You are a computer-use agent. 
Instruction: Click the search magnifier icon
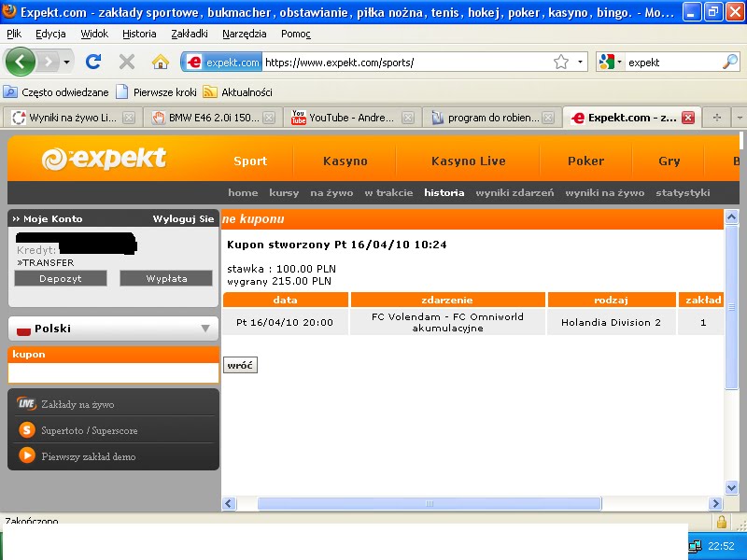(x=730, y=62)
